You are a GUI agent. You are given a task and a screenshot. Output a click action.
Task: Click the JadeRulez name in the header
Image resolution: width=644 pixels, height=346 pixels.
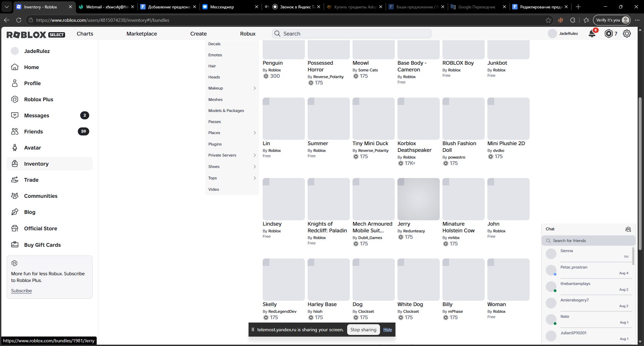click(569, 34)
